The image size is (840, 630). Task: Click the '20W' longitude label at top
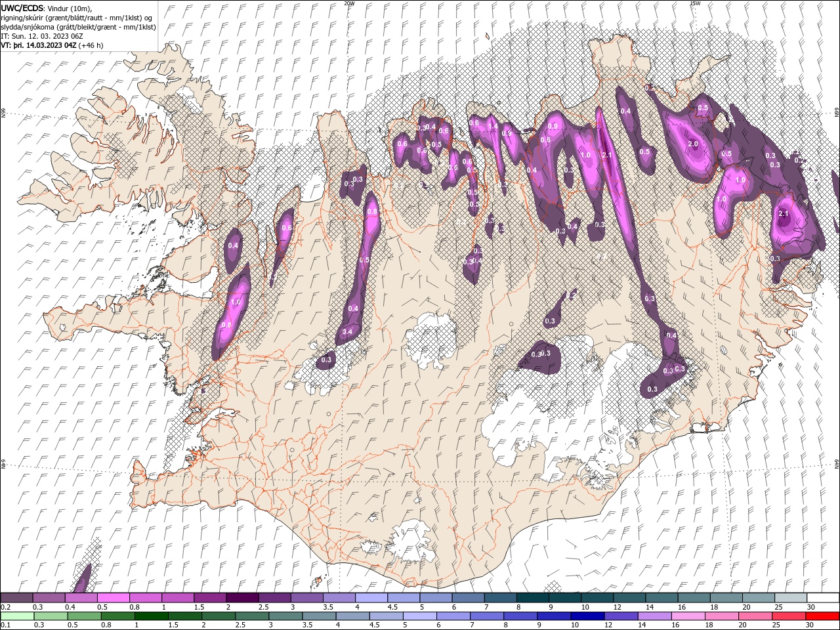point(349,3)
